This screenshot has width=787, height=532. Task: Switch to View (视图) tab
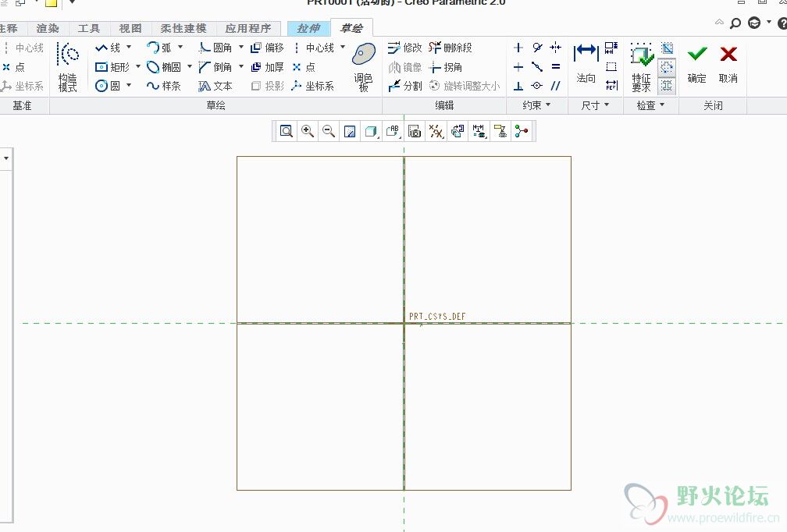coord(130,29)
